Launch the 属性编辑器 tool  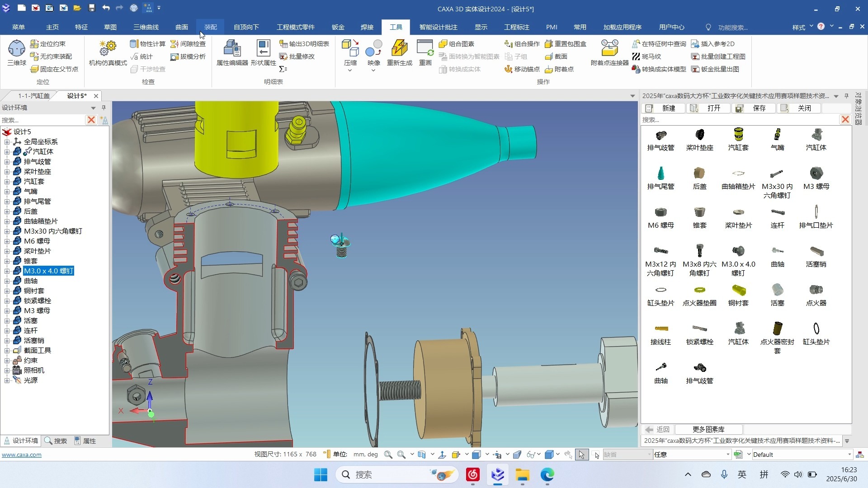(x=232, y=53)
